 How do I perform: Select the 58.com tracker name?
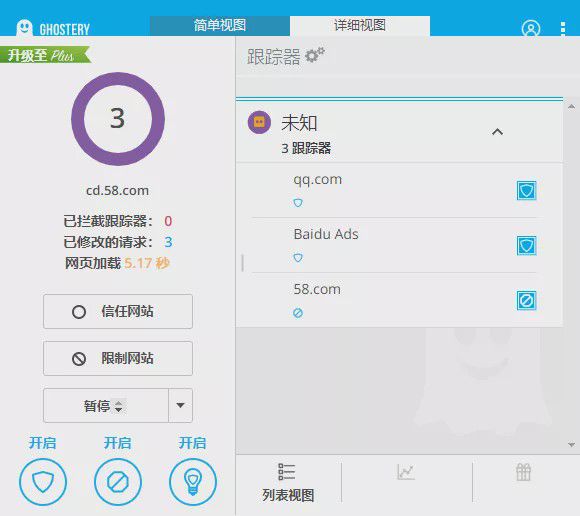pos(317,289)
